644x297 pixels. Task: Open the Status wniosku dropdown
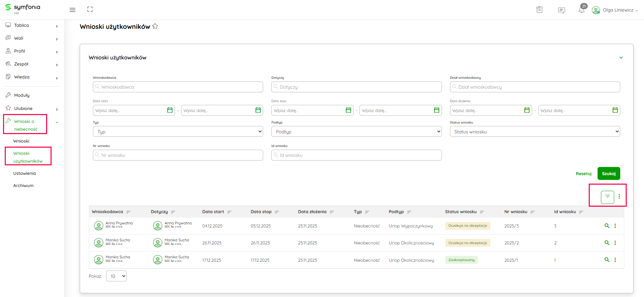point(534,132)
